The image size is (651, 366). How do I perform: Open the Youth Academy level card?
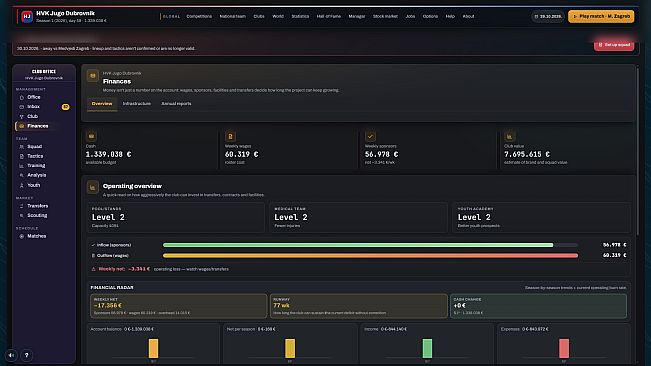pos(541,217)
